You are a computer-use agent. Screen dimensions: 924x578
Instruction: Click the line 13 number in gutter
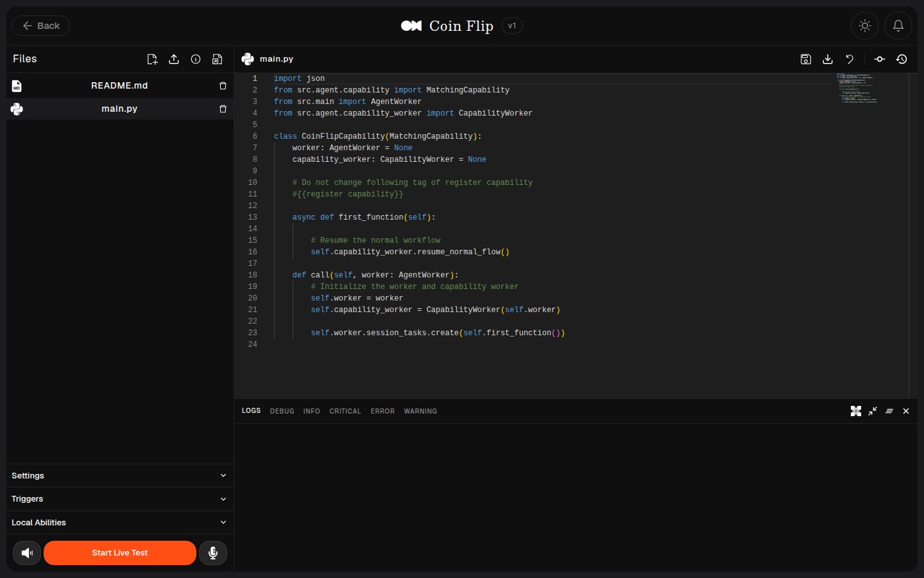[253, 217]
